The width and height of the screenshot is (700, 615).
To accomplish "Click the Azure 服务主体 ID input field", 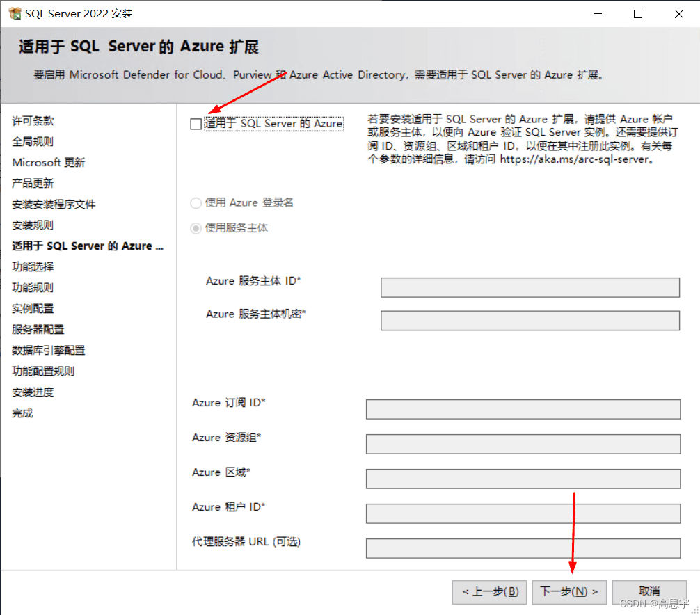I will point(530,287).
